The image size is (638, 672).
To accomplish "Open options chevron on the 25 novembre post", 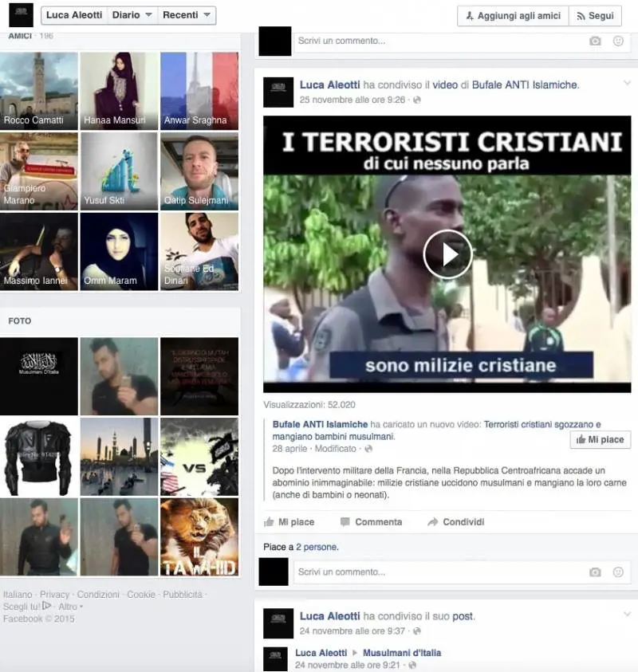I will pyautogui.click(x=627, y=83).
